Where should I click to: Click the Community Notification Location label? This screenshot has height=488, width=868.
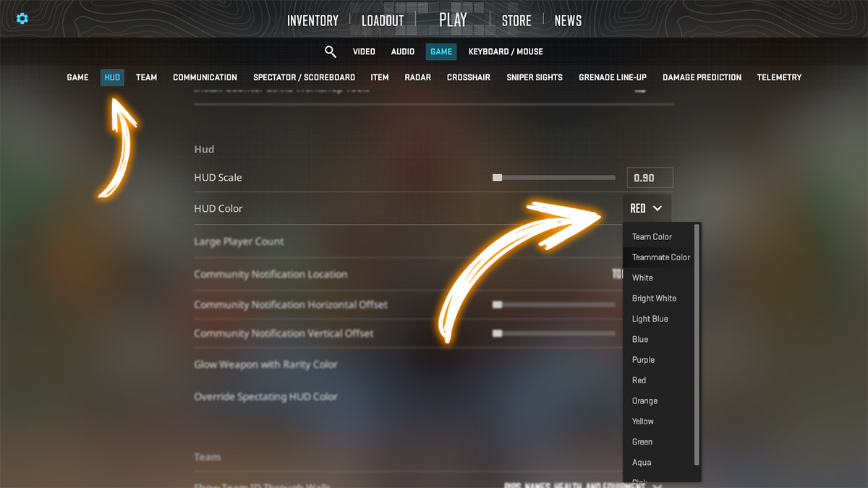[271, 274]
